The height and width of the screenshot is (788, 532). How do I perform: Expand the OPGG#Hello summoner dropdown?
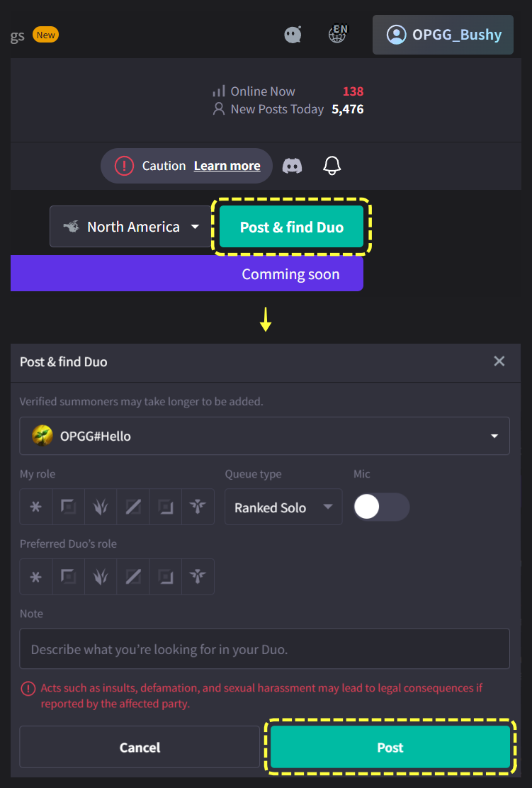point(264,436)
